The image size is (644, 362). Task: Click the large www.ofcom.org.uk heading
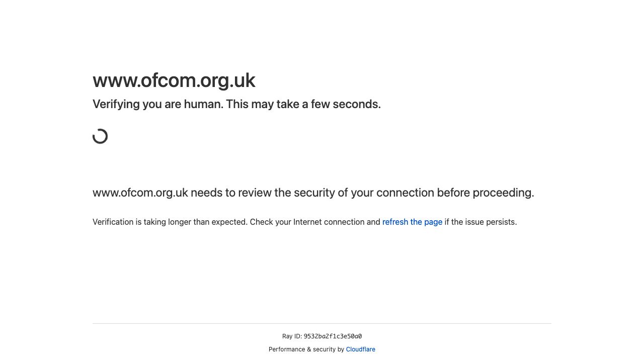(x=174, y=80)
